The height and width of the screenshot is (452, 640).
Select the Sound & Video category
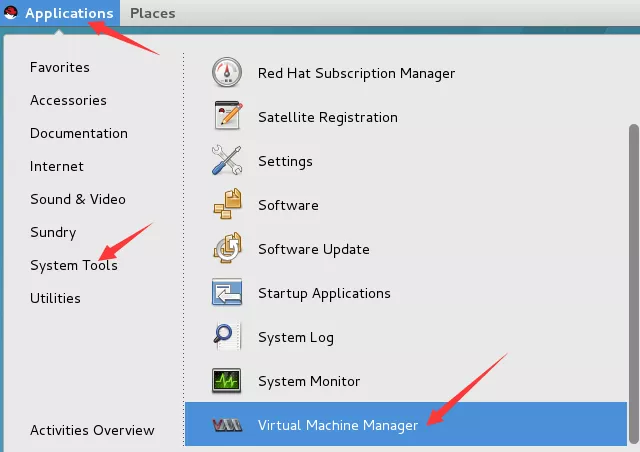[78, 199]
